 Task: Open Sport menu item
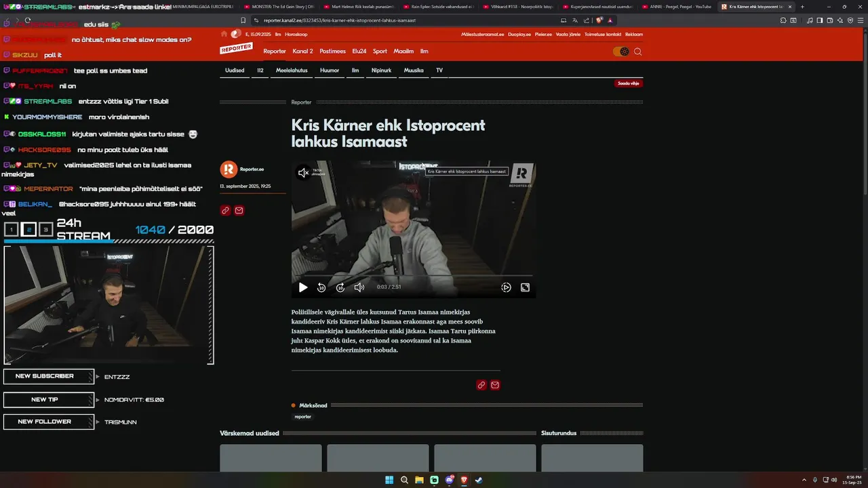click(380, 52)
